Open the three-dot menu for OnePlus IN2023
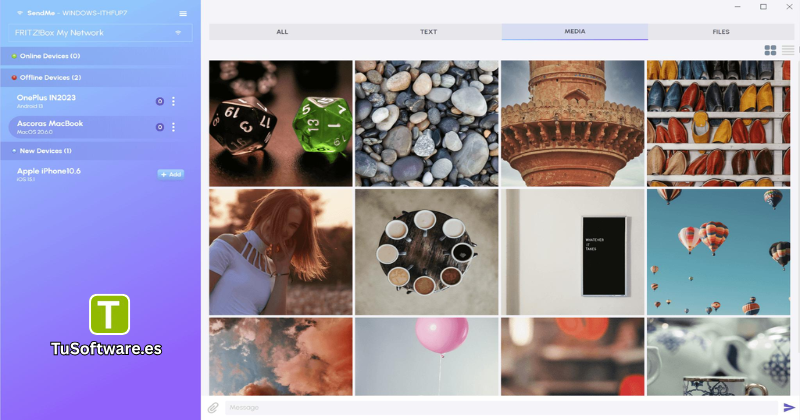 [173, 101]
